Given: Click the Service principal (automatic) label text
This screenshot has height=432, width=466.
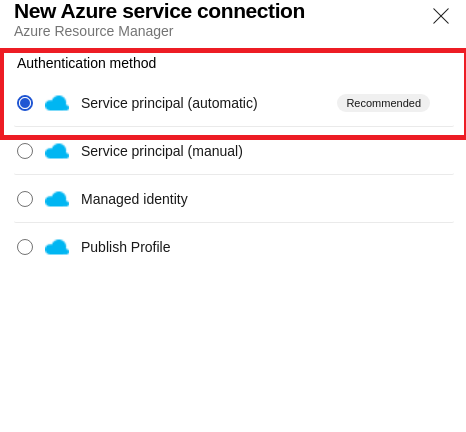Looking at the screenshot, I should [x=169, y=103].
